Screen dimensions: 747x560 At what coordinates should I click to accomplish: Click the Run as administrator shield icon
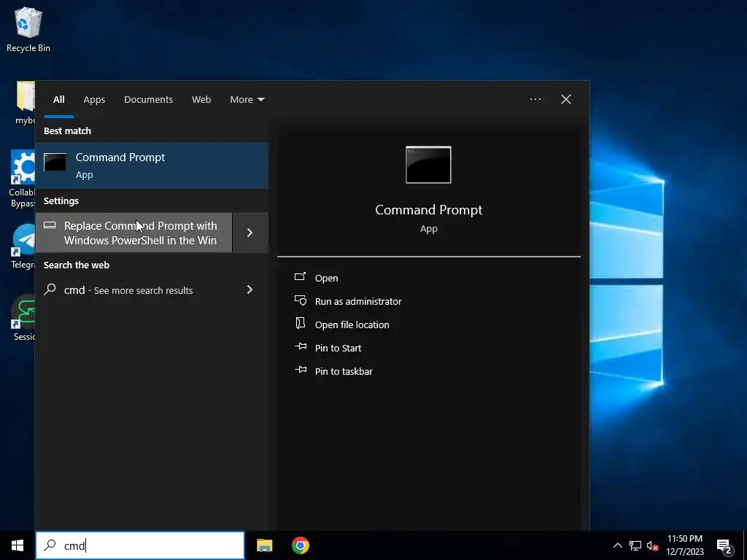[x=301, y=300]
